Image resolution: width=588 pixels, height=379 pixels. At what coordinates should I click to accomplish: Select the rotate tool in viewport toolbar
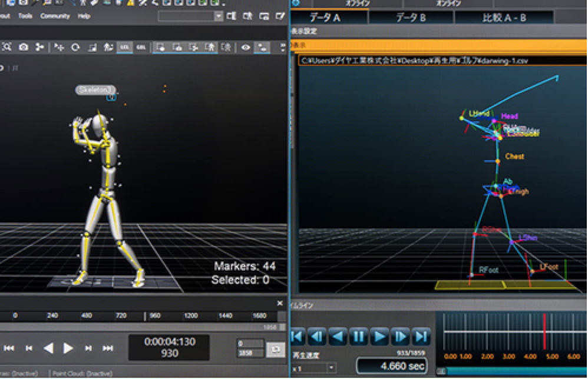point(75,47)
